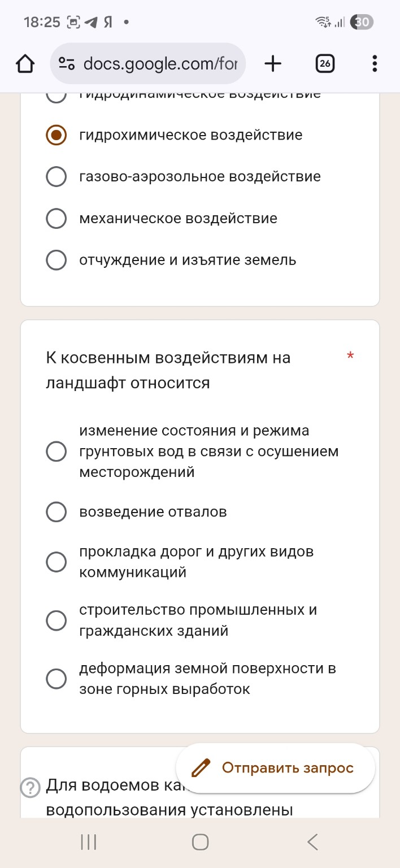Tap the home circle navigation icon
The width and height of the screenshot is (400, 868).
199,841
